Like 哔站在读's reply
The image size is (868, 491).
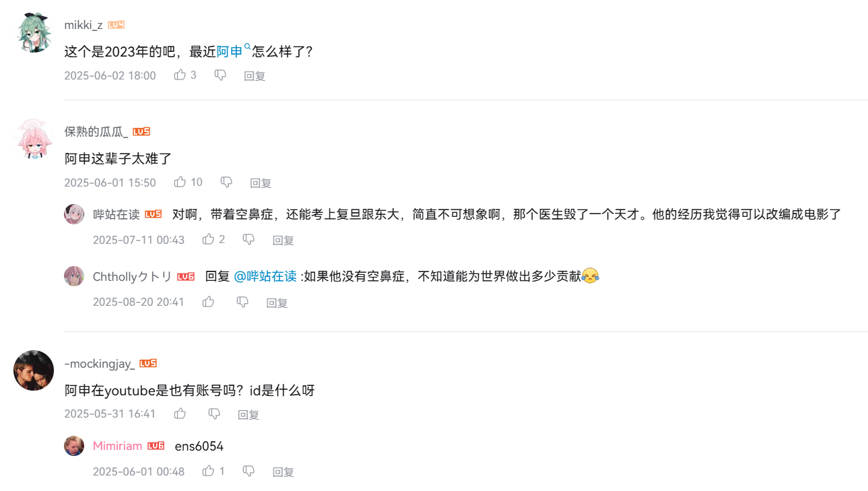point(208,240)
